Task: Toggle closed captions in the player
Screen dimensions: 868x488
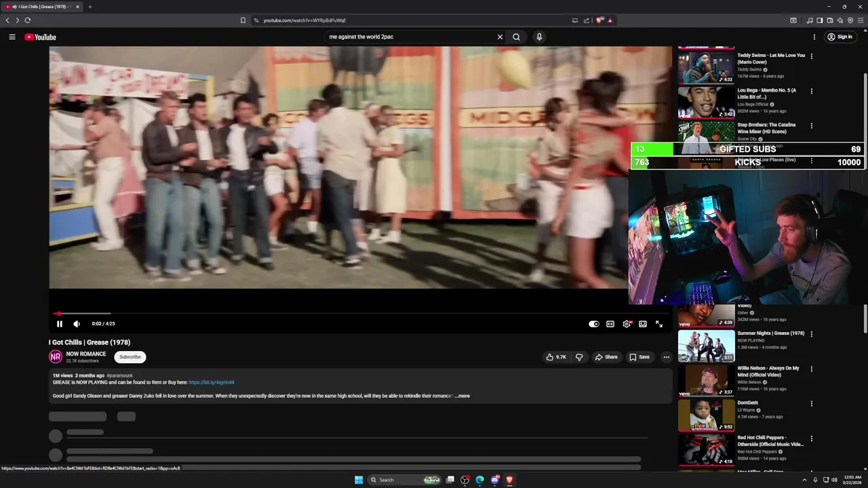Action: [610, 324]
